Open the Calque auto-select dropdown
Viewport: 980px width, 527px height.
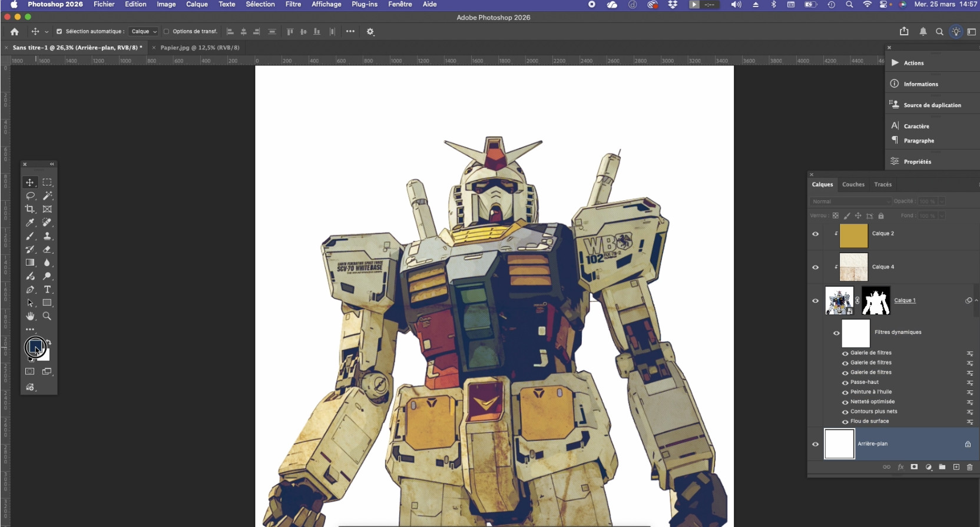[144, 32]
